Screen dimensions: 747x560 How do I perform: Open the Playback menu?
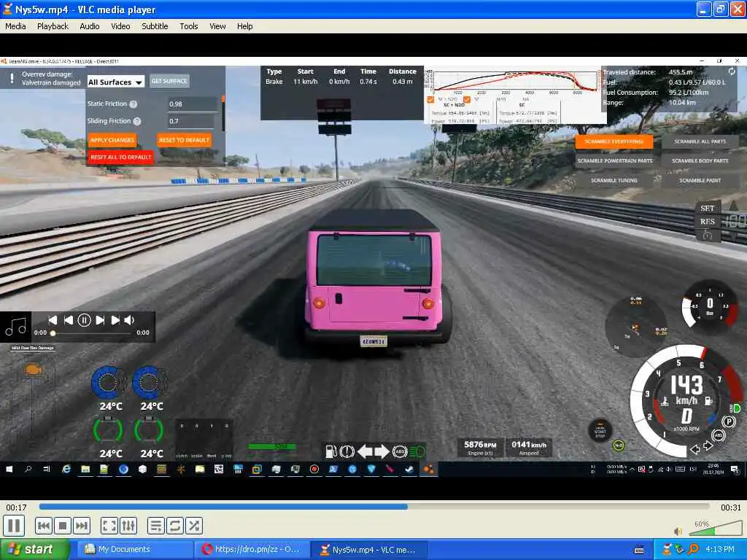click(53, 26)
